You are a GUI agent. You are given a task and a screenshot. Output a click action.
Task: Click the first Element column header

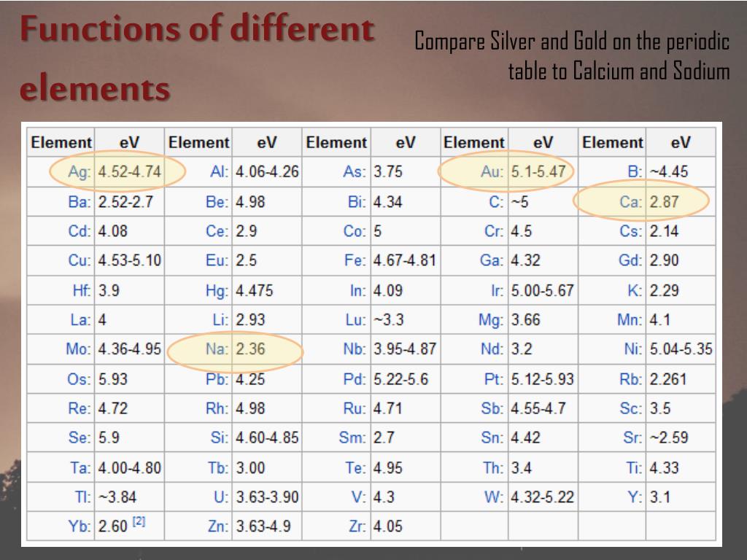(61, 142)
